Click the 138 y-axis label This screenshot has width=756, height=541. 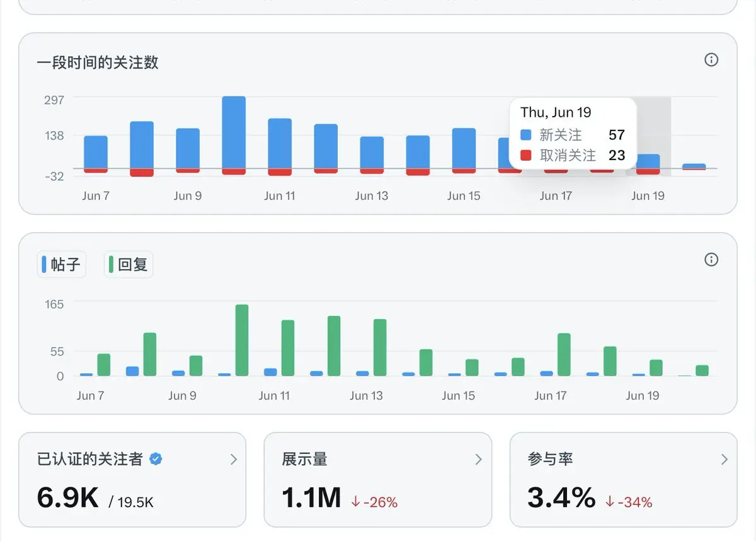(x=55, y=136)
